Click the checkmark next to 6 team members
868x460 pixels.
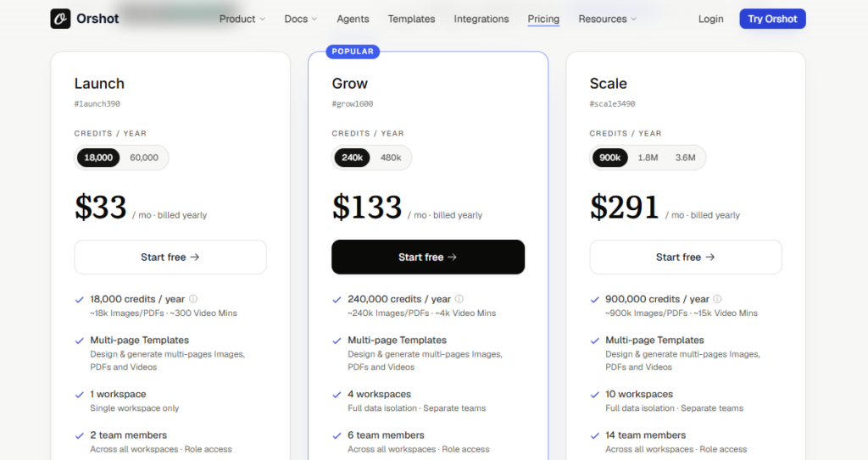point(337,435)
